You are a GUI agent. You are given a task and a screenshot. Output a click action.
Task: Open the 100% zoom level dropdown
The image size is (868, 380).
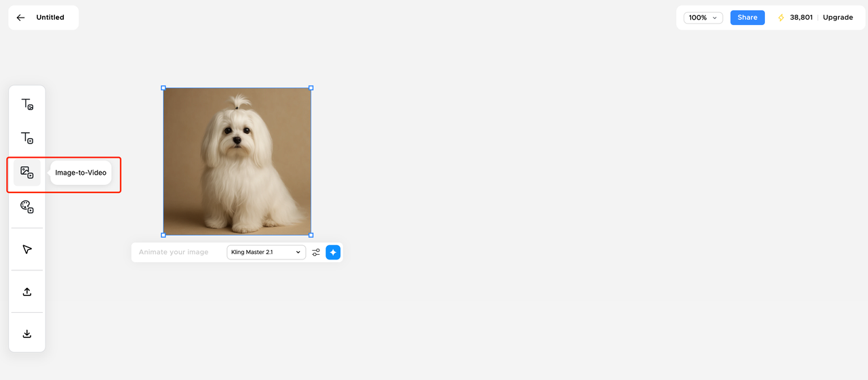click(x=703, y=18)
